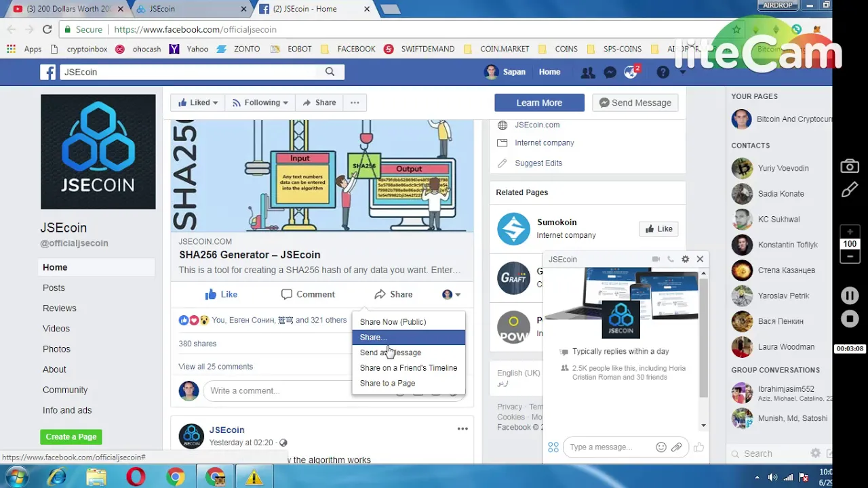
Task: Open the page more options ellipsis
Action: pyautogui.click(x=355, y=103)
